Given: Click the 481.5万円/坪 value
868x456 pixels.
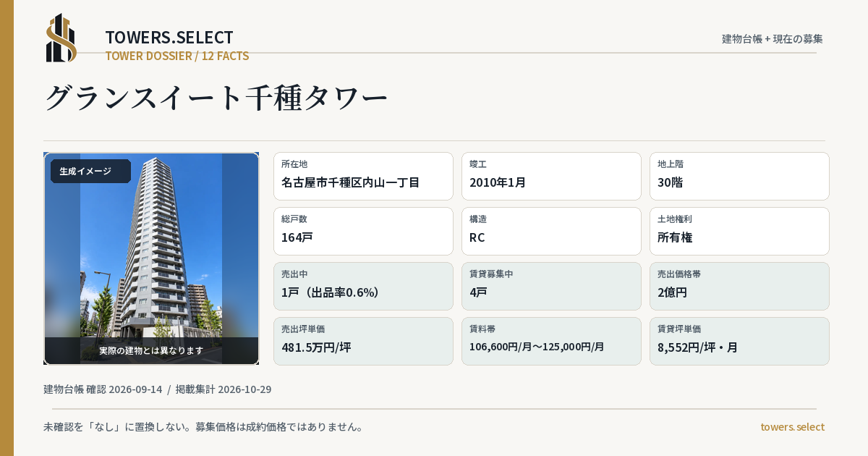Looking at the screenshot, I should click(x=316, y=347).
